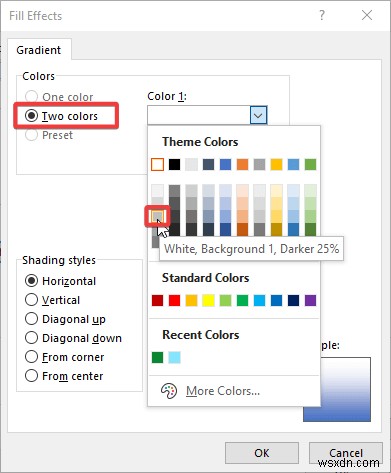Select the Preset radio button
391x473 pixels.
pos(31,135)
